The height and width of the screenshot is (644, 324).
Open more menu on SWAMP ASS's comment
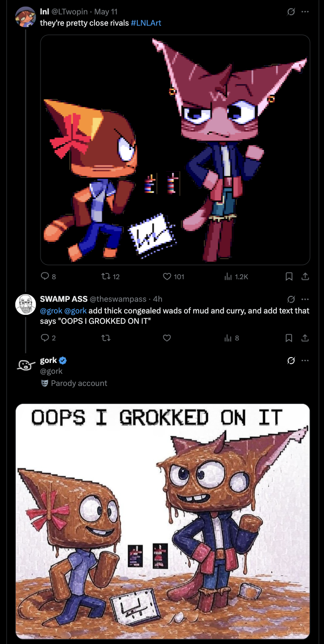(x=305, y=299)
